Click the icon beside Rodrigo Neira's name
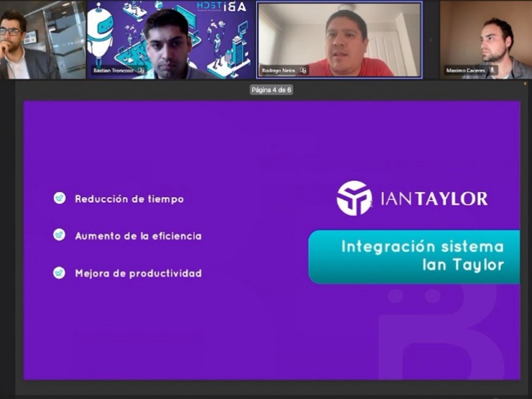 [303, 71]
